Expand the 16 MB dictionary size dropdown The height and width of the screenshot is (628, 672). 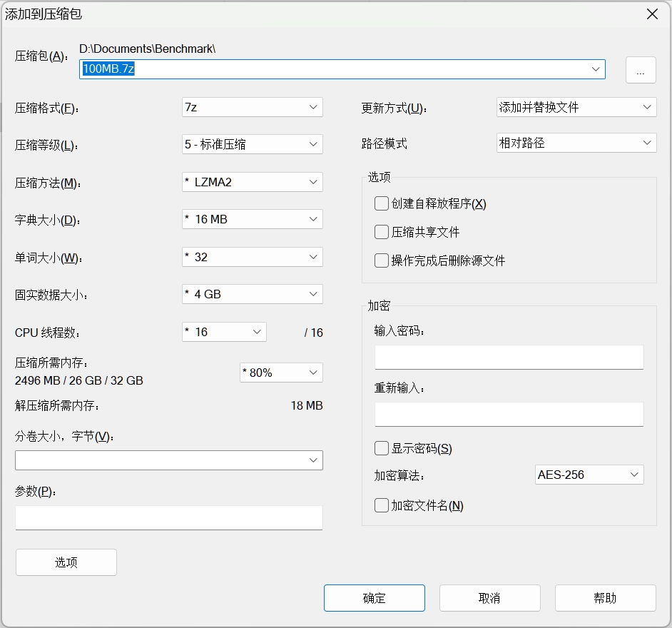(x=252, y=219)
